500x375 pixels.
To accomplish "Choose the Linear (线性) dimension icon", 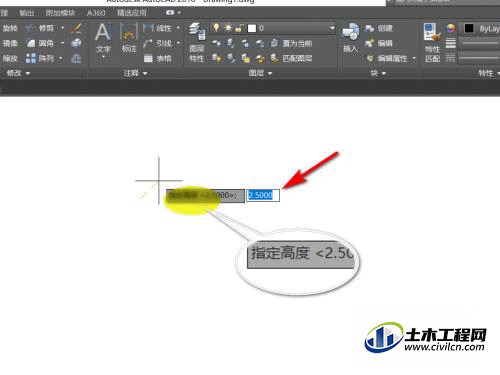I will [x=148, y=28].
